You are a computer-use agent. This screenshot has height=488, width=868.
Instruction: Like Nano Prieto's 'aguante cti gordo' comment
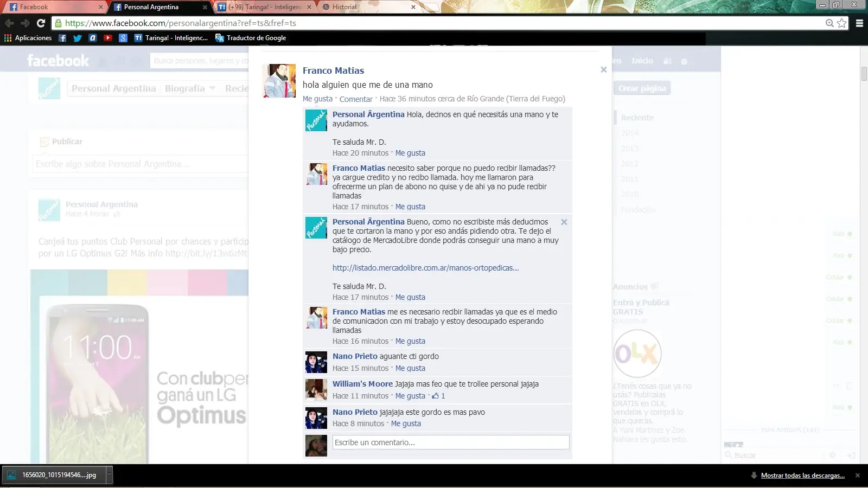click(410, 368)
